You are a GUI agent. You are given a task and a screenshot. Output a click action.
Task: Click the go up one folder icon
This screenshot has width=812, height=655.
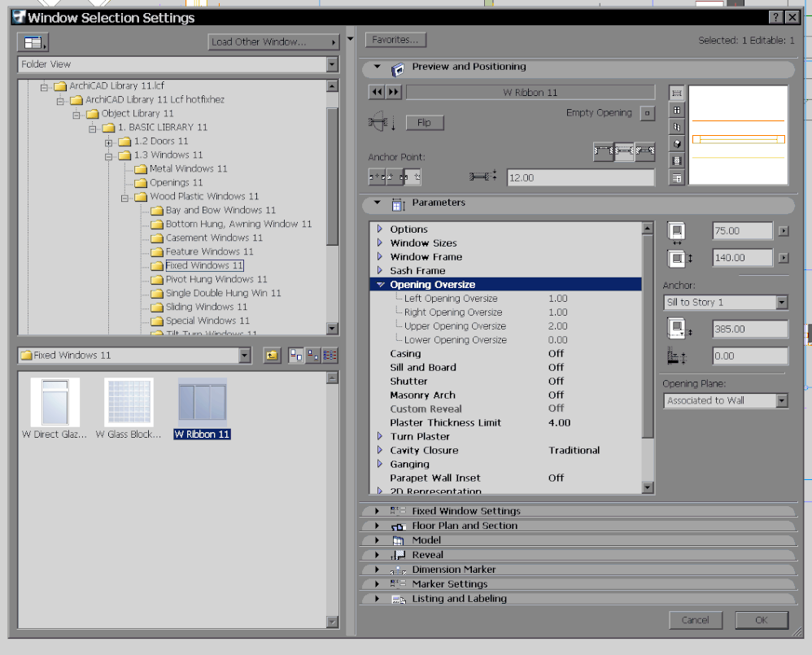[x=272, y=356]
